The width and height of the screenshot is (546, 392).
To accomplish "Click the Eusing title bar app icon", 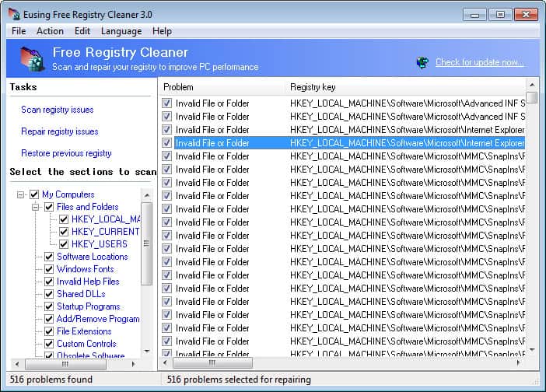I will pos(14,14).
